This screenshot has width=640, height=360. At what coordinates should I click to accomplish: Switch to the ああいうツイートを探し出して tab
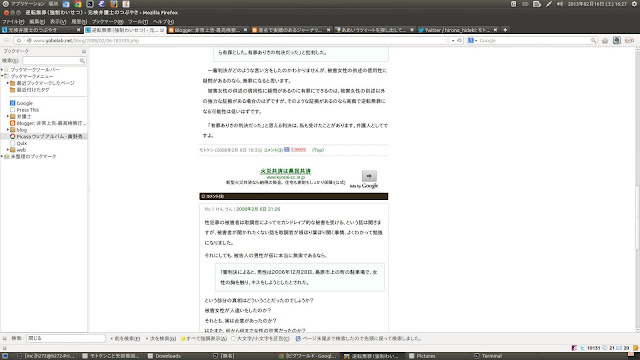click(374, 30)
